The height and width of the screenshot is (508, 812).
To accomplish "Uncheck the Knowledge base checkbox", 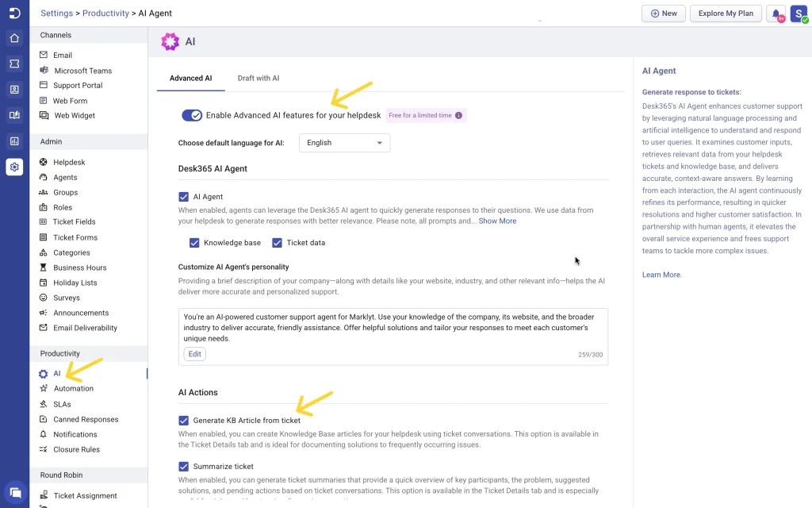I will (194, 243).
